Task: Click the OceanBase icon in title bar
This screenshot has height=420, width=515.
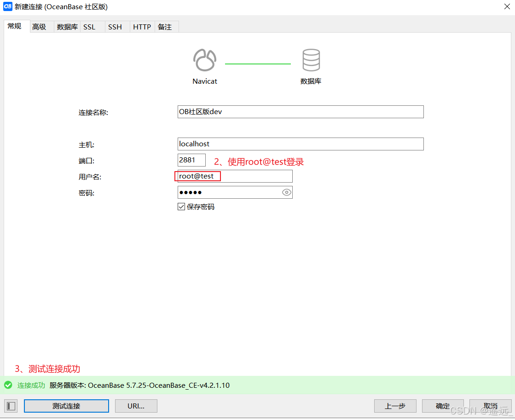Action: [x=7, y=6]
